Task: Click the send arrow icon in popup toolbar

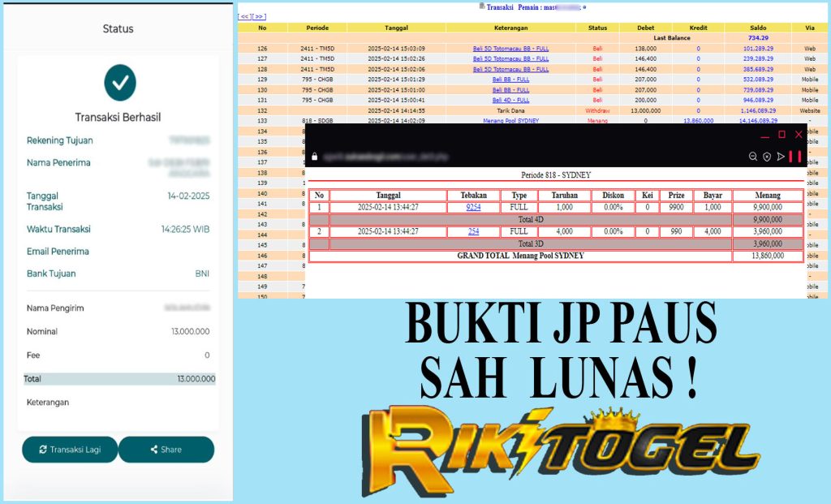Action: (781, 157)
